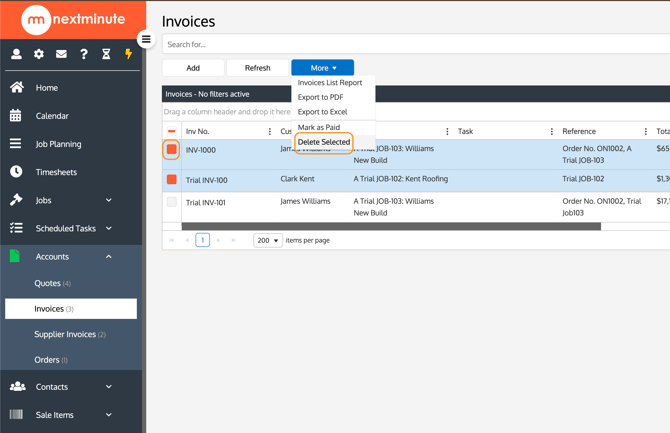
Task: Select Delete Selected from More menu
Action: (324, 142)
